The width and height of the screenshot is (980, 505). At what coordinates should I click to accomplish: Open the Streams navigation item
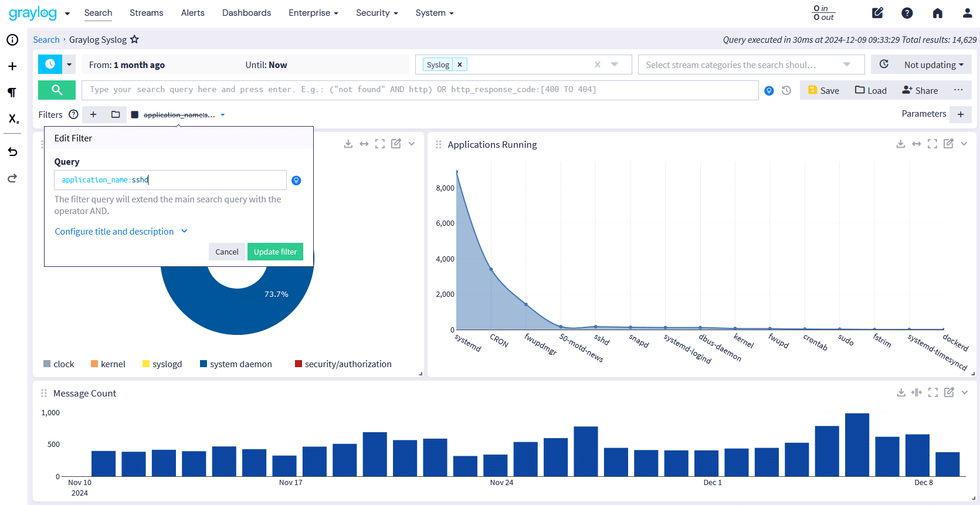tap(146, 13)
